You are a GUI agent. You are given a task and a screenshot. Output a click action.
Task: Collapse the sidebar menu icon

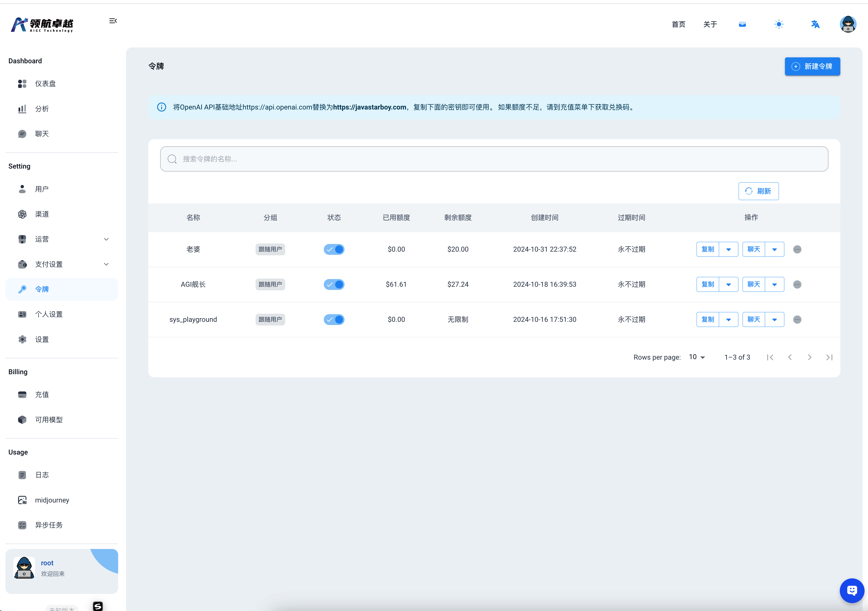(x=113, y=21)
